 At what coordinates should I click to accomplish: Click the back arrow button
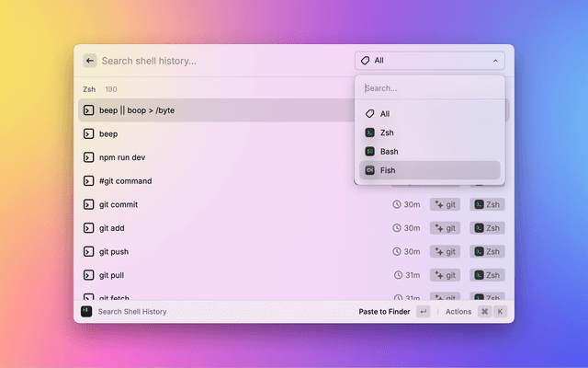click(x=89, y=61)
